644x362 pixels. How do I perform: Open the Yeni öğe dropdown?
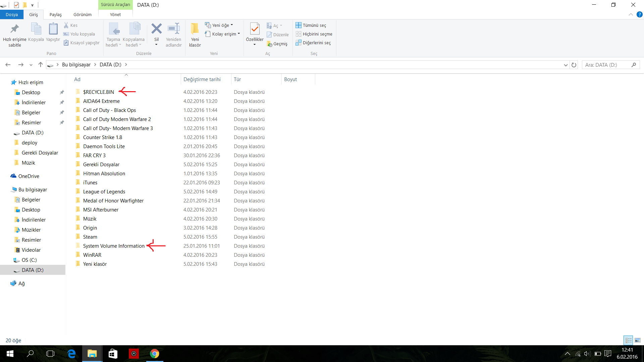219,25
